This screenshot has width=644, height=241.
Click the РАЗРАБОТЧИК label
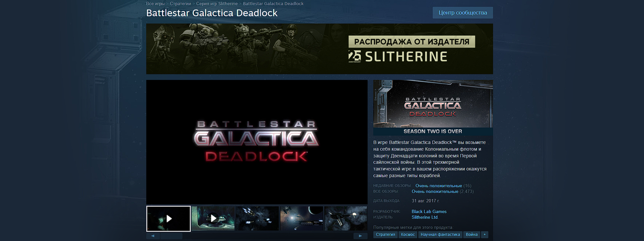(387, 211)
